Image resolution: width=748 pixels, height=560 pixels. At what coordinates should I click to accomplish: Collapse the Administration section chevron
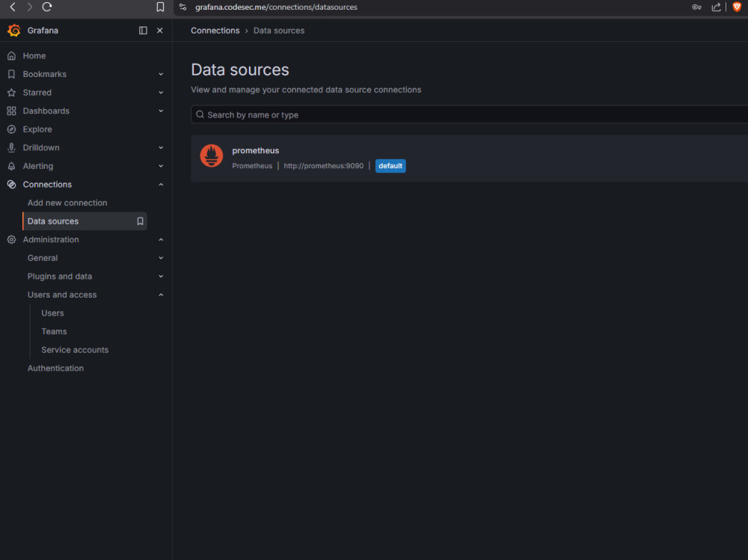[161, 239]
